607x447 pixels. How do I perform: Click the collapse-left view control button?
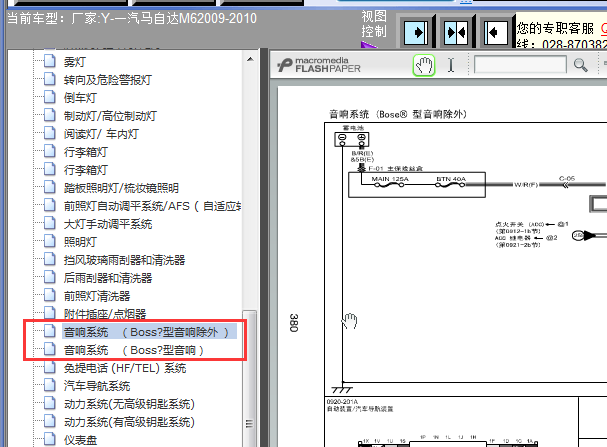(x=496, y=33)
